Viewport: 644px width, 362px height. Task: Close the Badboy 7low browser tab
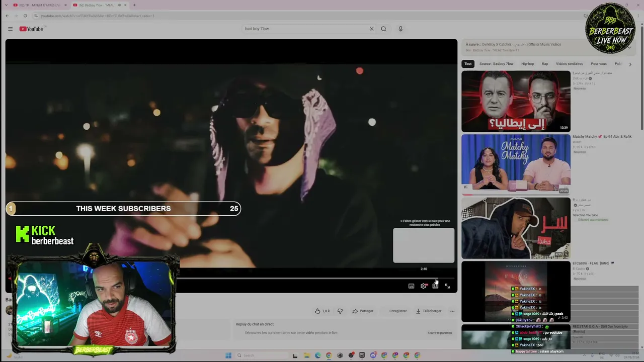click(125, 5)
